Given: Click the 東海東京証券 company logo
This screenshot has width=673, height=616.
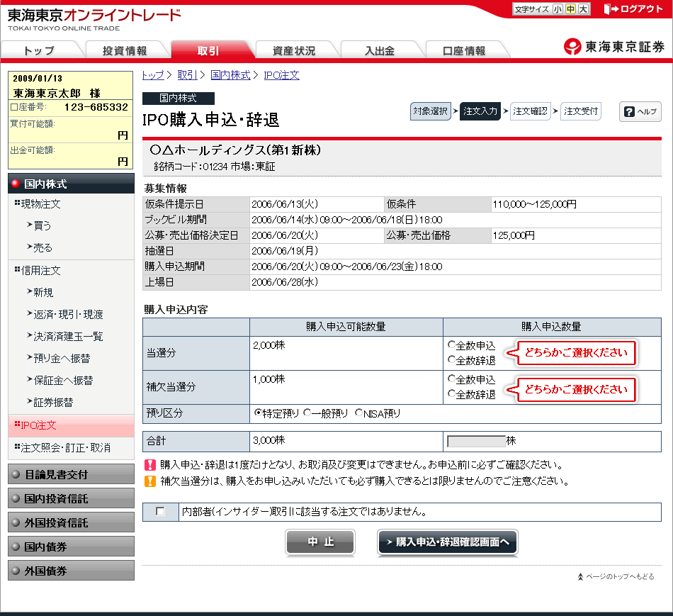Looking at the screenshot, I should click(x=614, y=46).
